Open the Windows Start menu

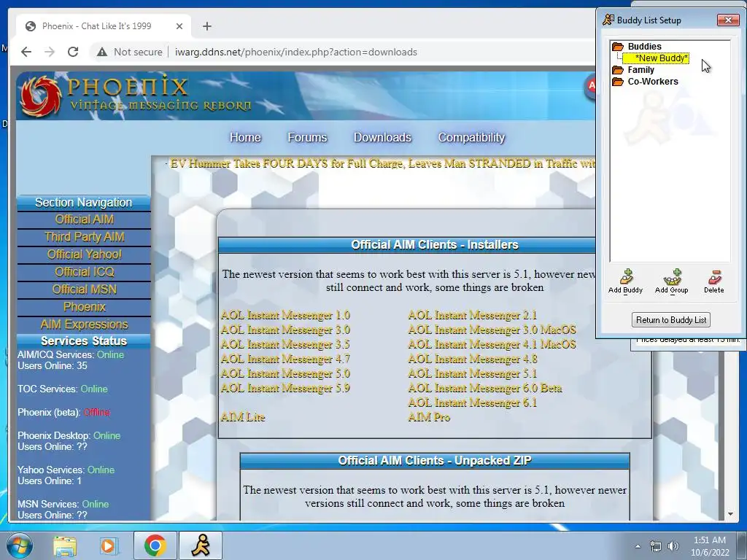pos(19,545)
